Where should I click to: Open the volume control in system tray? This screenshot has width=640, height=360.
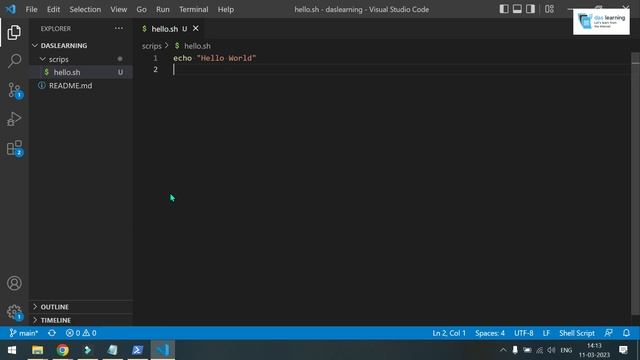point(551,350)
